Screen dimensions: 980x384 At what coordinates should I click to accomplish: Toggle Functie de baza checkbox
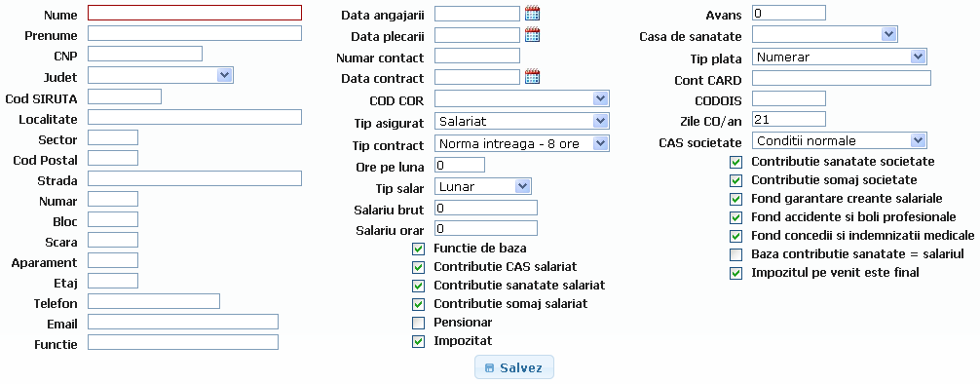pos(418,249)
